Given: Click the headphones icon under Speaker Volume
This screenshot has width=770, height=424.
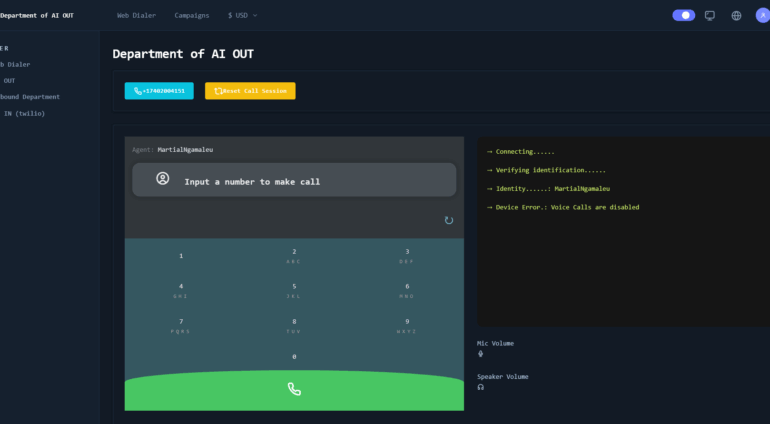Looking at the screenshot, I should coord(481,387).
